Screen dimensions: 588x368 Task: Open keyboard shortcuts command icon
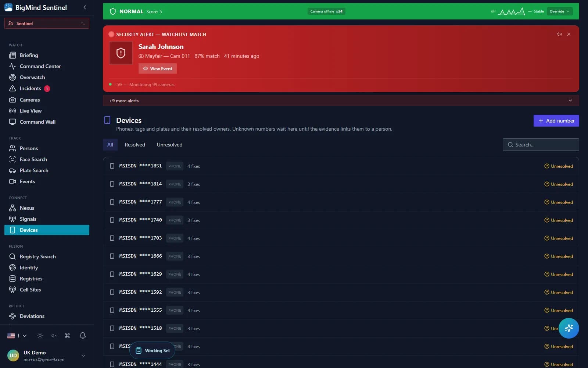point(67,336)
